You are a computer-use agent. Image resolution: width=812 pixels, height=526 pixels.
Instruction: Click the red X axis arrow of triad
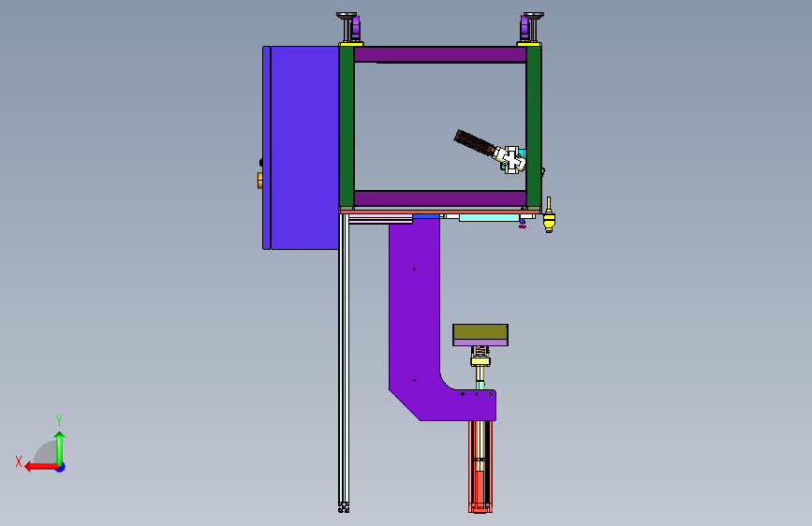[x=40, y=467]
